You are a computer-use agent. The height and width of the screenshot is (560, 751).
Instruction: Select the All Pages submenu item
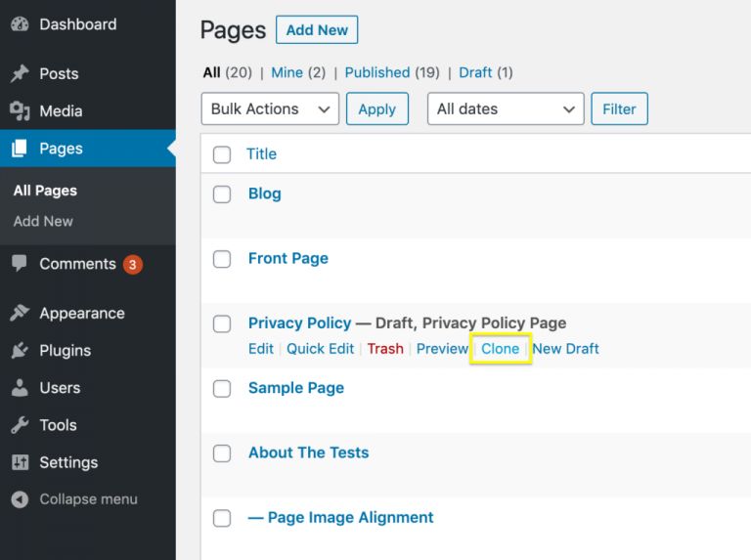45,191
